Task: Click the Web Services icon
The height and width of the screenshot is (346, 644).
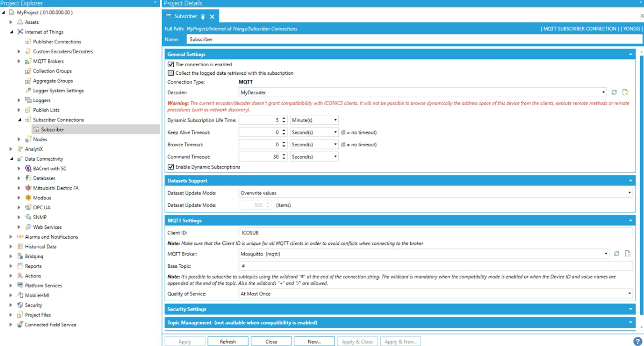Action: [x=28, y=227]
